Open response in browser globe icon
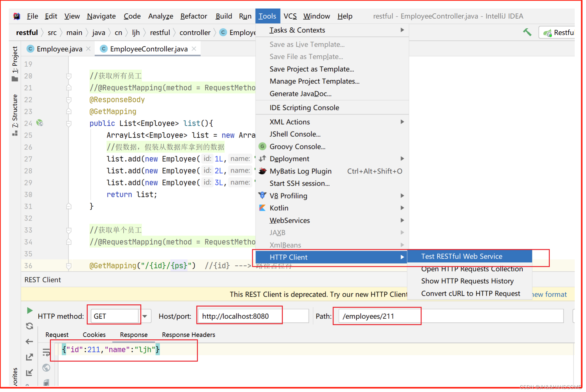 46,368
